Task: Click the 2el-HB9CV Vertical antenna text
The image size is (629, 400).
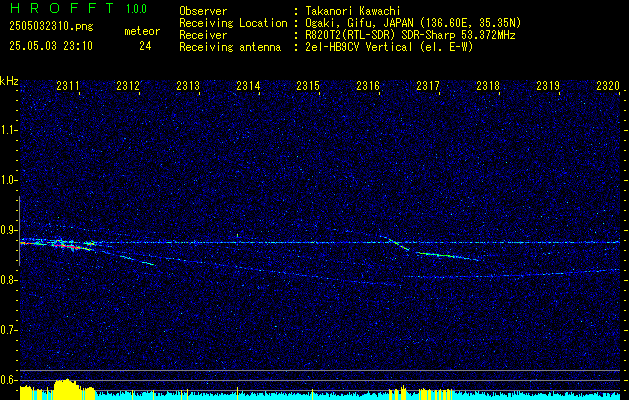Action: tap(389, 47)
